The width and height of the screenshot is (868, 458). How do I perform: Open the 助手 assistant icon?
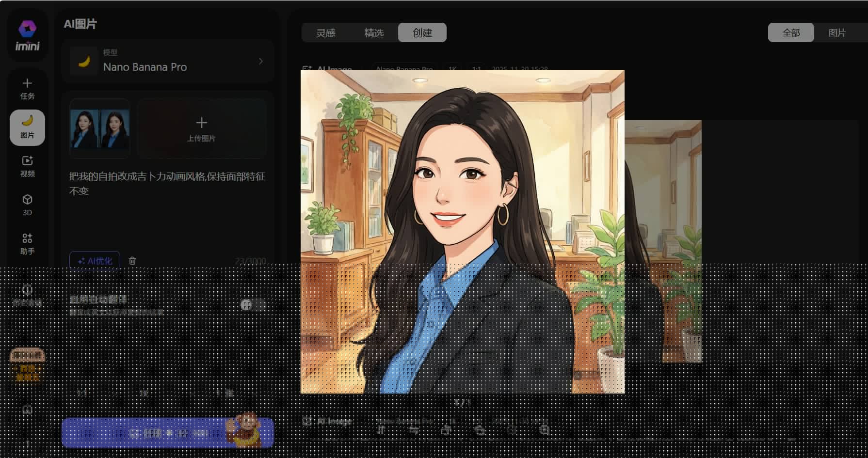[27, 243]
